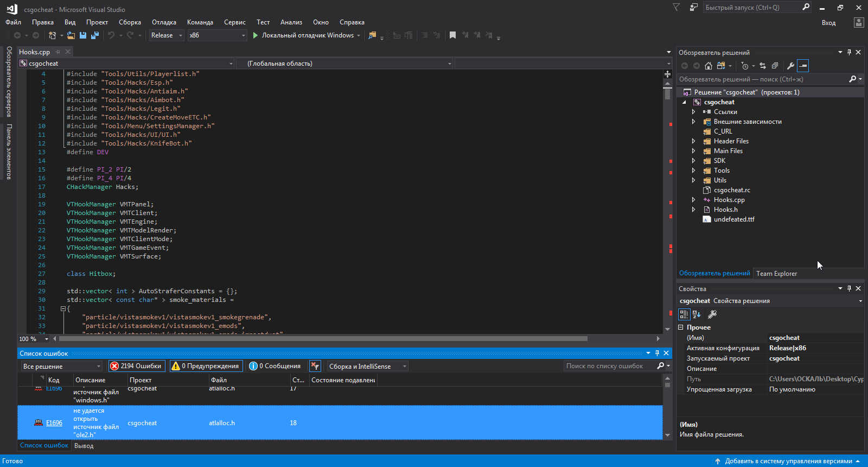
Task: Open pending changes filter in Solution Explorer
Action: pyautogui.click(x=745, y=66)
